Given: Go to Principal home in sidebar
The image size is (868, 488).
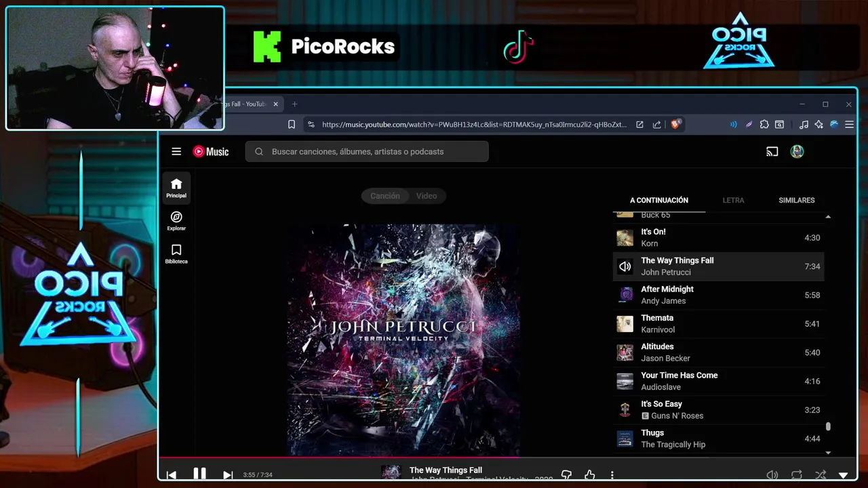Looking at the screenshot, I should click(176, 188).
